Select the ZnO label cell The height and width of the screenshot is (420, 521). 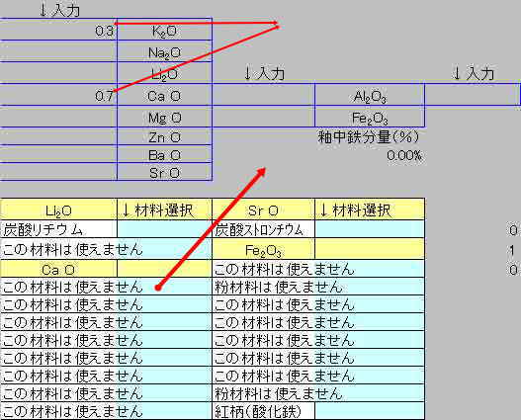[164, 136]
